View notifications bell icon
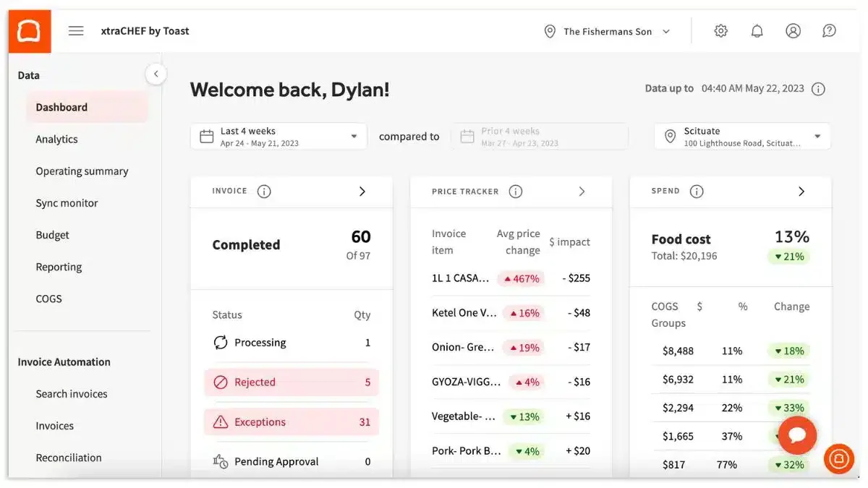Viewport: 868px width, 488px height. (757, 31)
